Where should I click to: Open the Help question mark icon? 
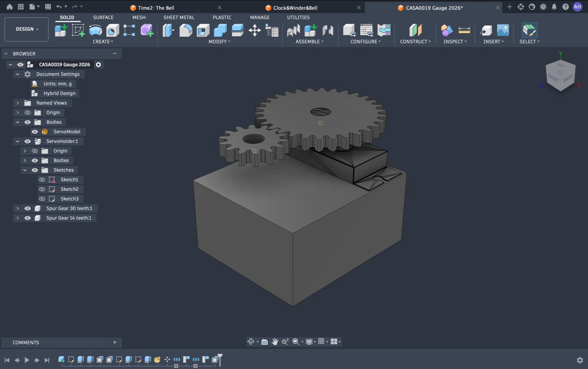point(565,7)
